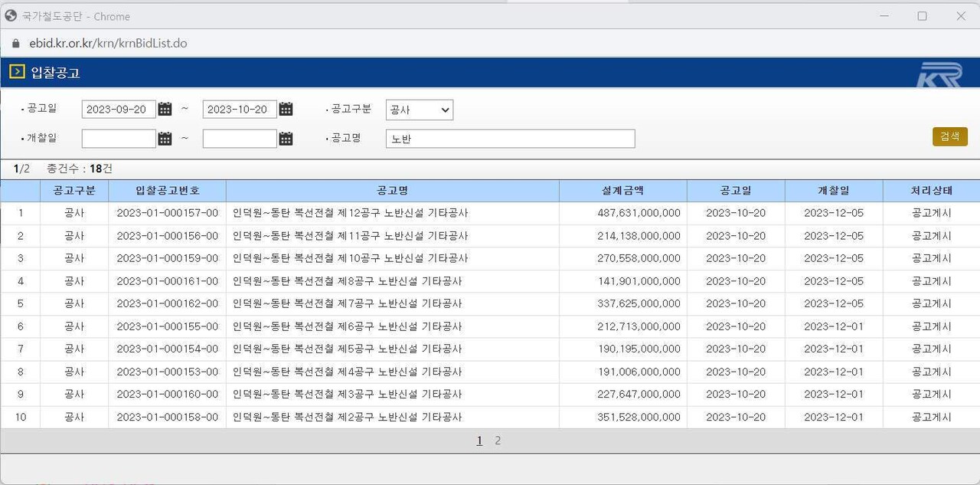The image size is (980, 485).
Task: Click the 공고명 input containing 노반
Action: click(x=510, y=139)
